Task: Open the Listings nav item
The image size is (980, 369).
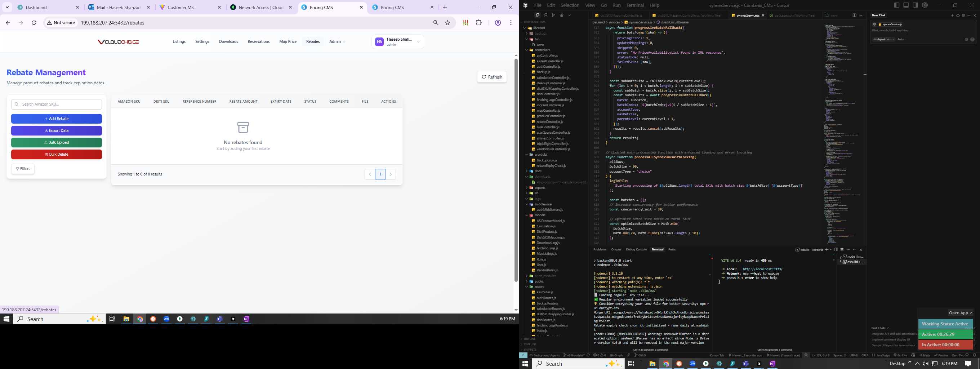Action: [179, 41]
